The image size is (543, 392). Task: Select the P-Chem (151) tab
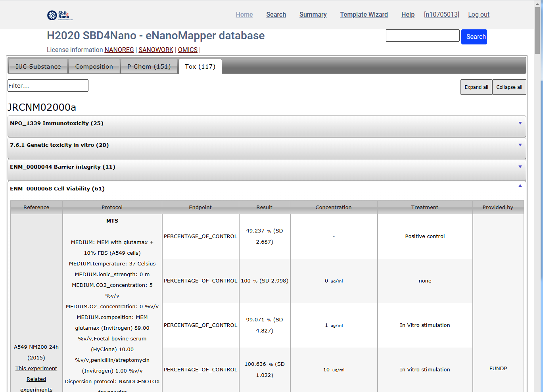tap(149, 67)
